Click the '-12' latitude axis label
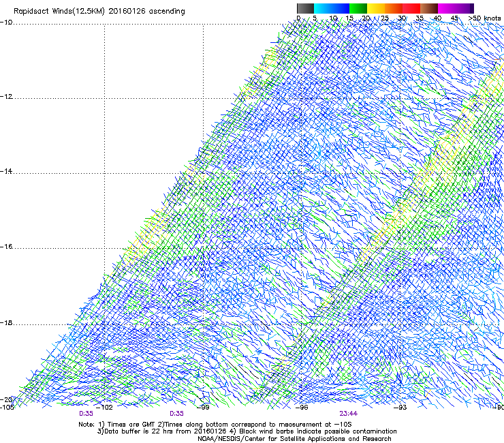The image size is (504, 443). [6, 97]
